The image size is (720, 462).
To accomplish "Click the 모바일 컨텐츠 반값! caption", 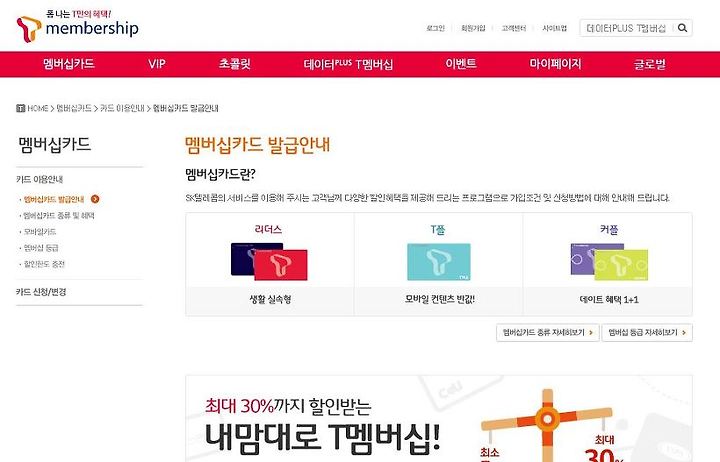I will [x=439, y=299].
